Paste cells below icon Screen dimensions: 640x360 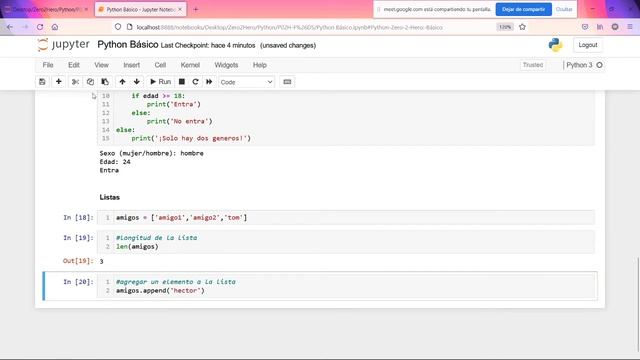tap(105, 82)
